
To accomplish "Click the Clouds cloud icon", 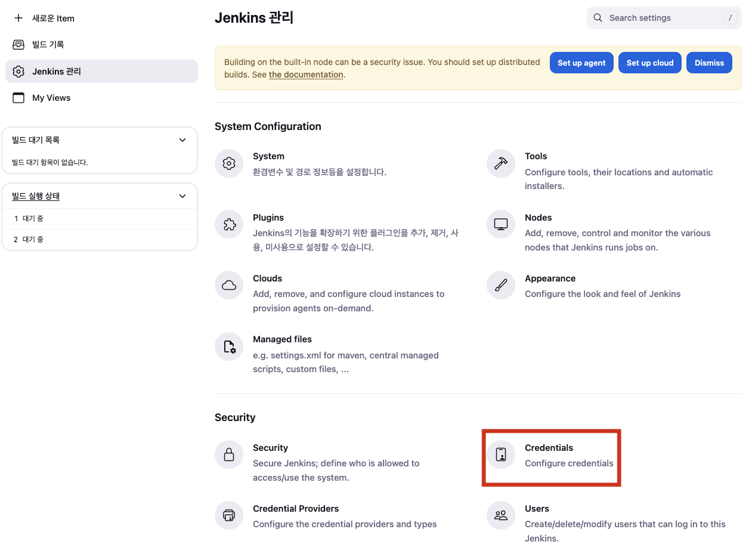I will click(229, 286).
